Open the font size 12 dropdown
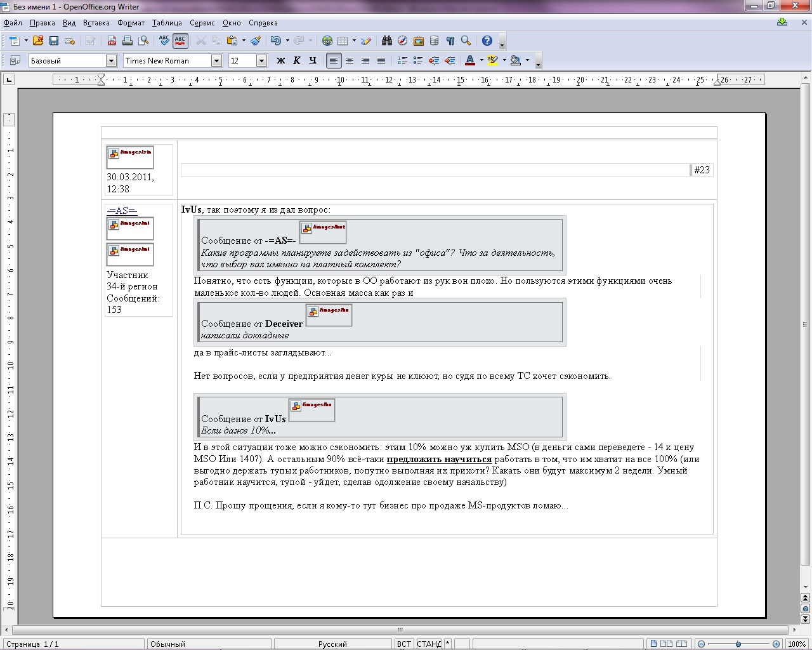 pyautogui.click(x=261, y=61)
